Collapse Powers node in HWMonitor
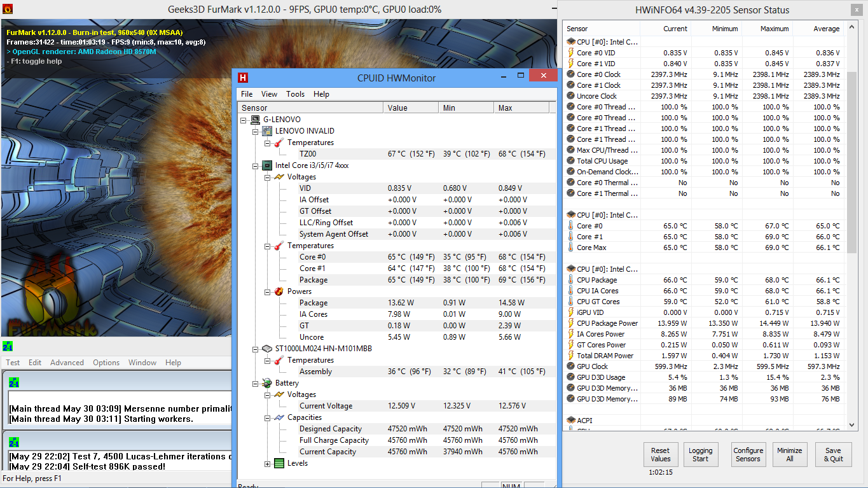The image size is (868, 488). point(267,291)
